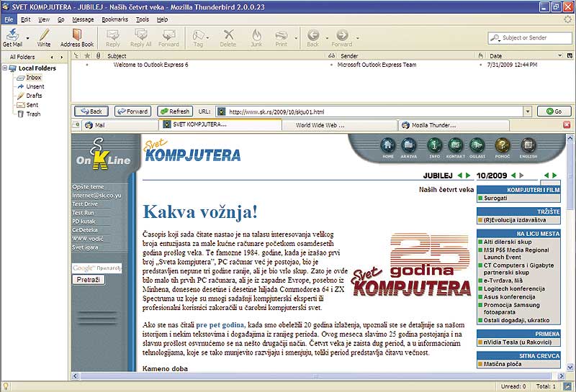Open the Tag dropdown arrow
The image size is (576, 392).
pyautogui.click(x=208, y=38)
